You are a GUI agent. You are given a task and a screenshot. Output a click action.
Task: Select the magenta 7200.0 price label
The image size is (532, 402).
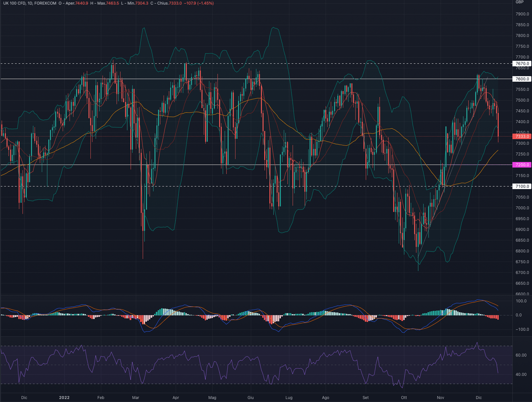tap(522, 165)
